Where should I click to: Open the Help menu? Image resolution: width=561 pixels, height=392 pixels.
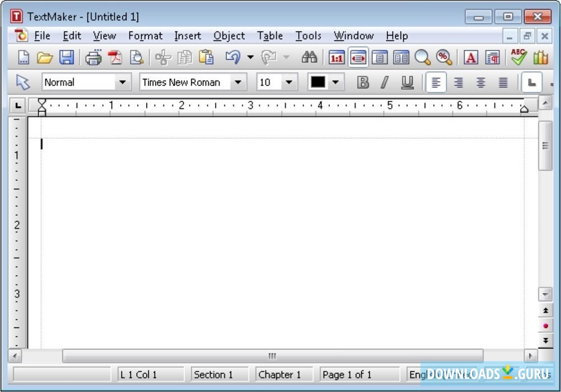[397, 36]
